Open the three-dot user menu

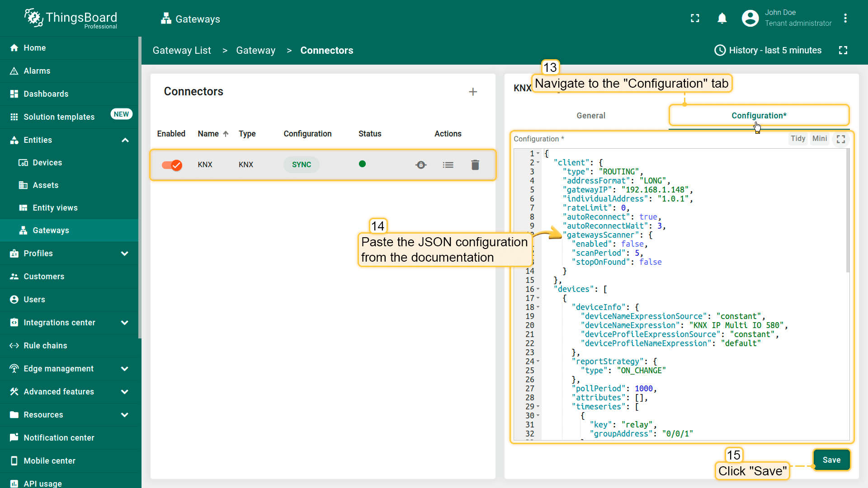[845, 19]
